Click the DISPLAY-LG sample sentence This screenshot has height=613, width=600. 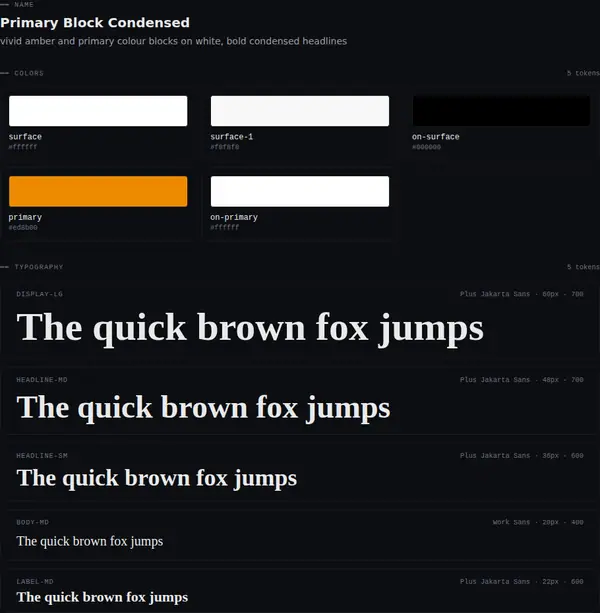click(x=250, y=329)
